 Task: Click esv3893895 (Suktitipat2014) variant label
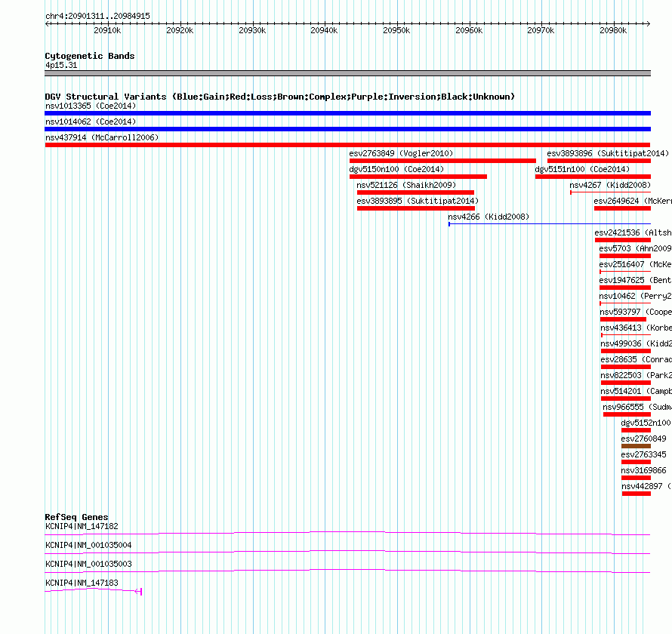click(x=418, y=201)
